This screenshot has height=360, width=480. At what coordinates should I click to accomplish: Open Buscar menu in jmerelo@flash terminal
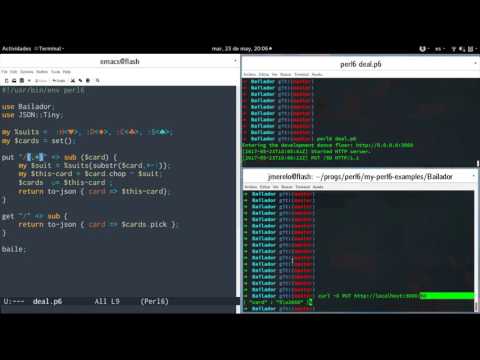click(287, 187)
